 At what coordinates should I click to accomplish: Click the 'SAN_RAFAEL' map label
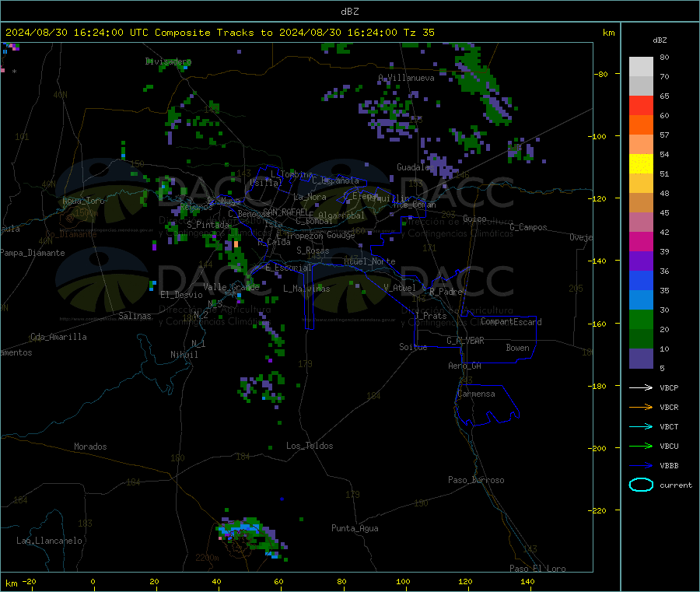285,212
